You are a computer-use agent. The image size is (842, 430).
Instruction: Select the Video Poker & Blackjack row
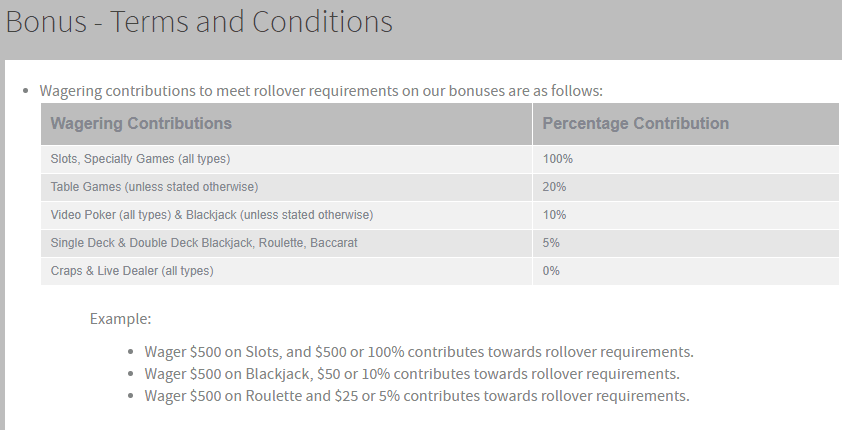coord(440,215)
